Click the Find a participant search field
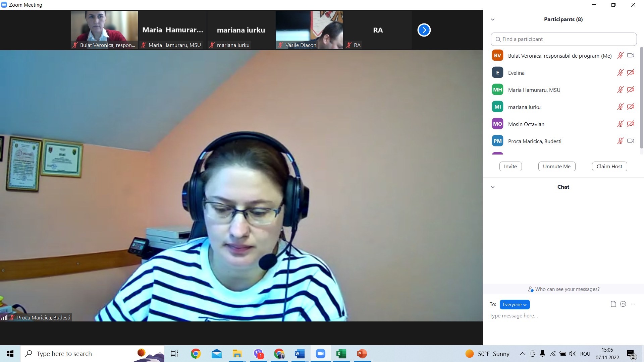This screenshot has height=362, width=644. [x=563, y=39]
